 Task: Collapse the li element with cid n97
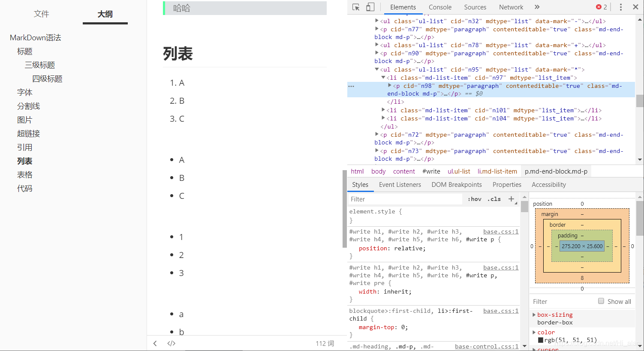[x=383, y=78]
